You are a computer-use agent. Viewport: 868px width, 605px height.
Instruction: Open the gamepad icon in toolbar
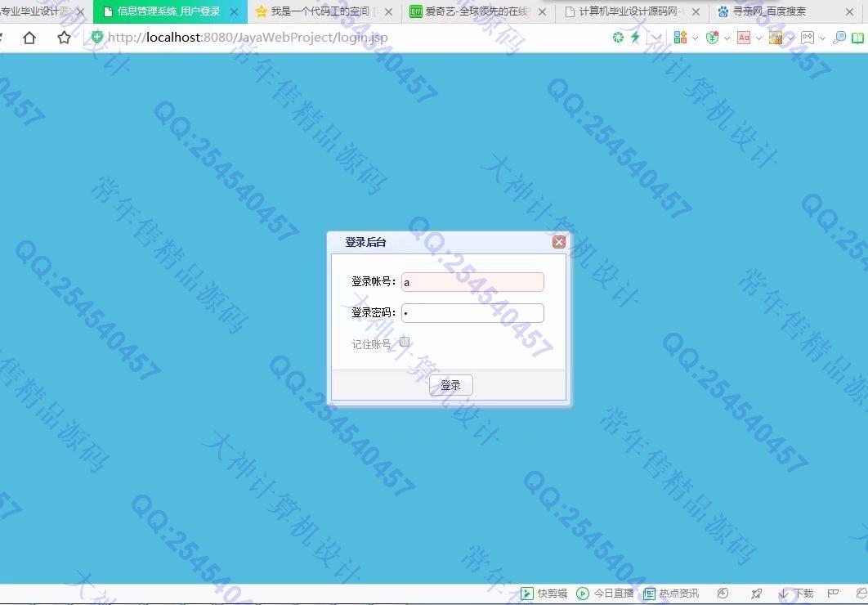pyautogui.click(x=808, y=37)
